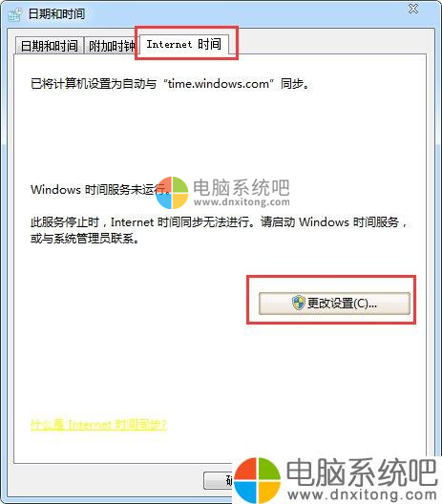
Task: Click the Windows 时间服务未运行 message
Action: (x=99, y=190)
